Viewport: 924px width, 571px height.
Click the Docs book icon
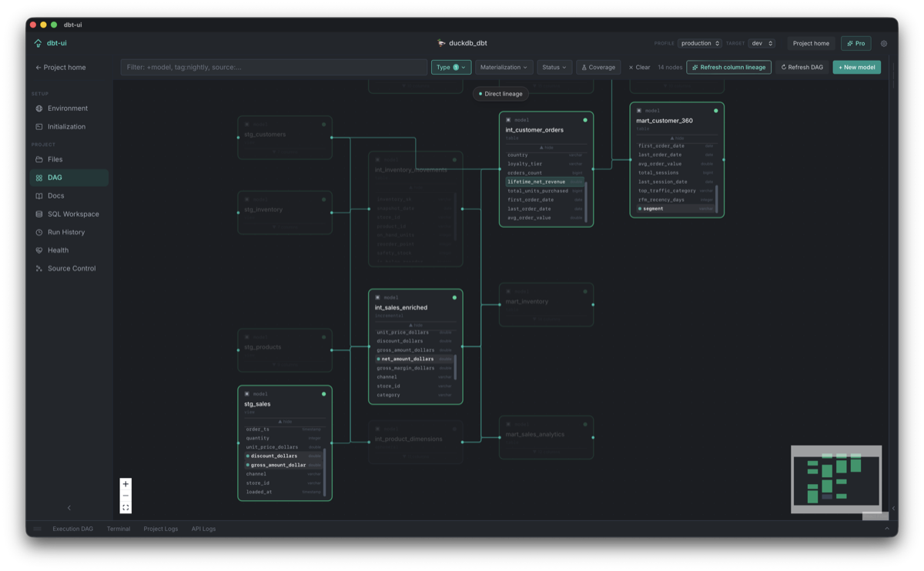[x=39, y=195]
